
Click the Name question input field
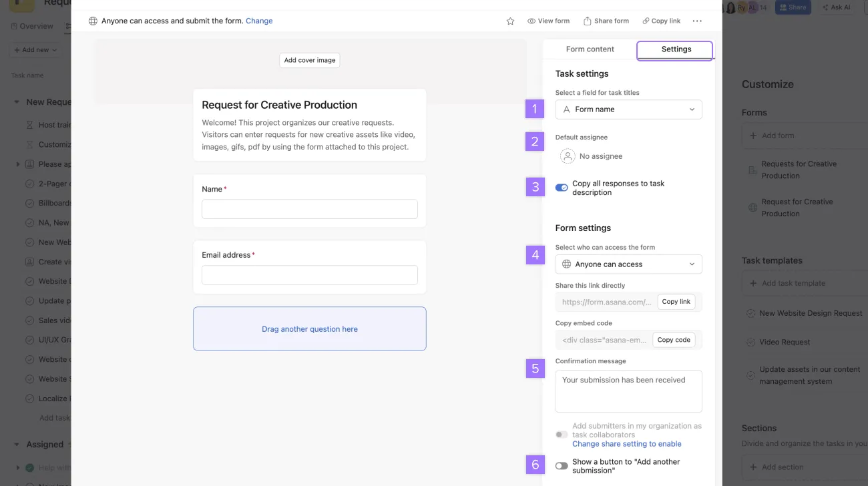pyautogui.click(x=310, y=209)
